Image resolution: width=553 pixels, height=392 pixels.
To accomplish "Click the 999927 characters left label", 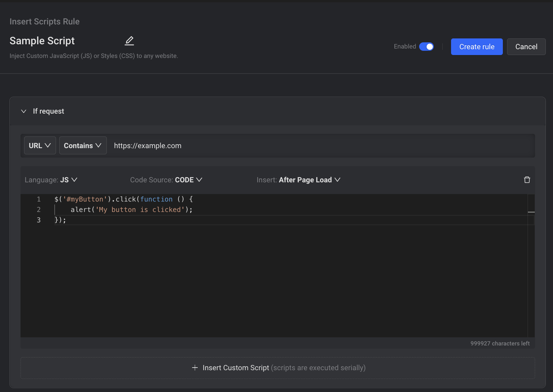I will point(500,343).
